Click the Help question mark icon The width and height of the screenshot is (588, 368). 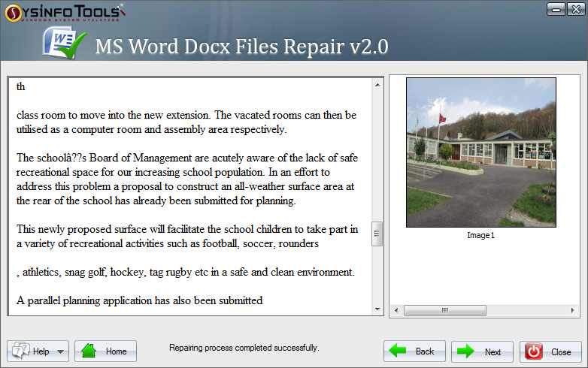click(x=20, y=351)
